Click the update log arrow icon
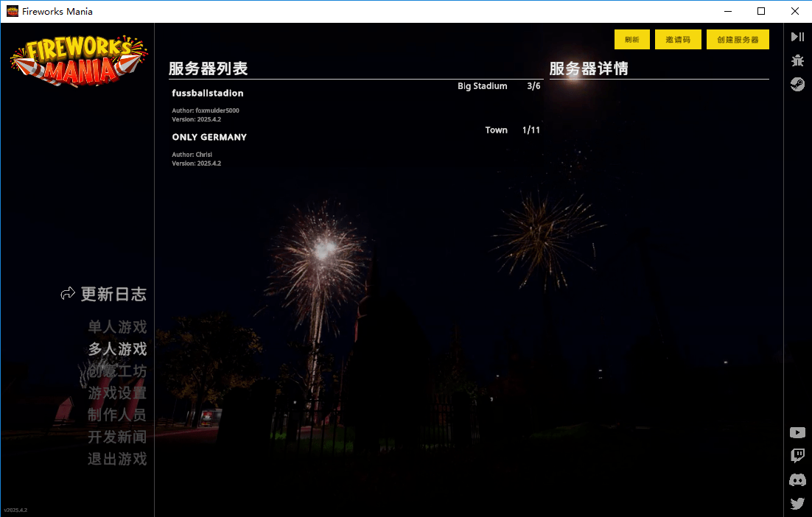This screenshot has height=517, width=812. click(x=68, y=292)
